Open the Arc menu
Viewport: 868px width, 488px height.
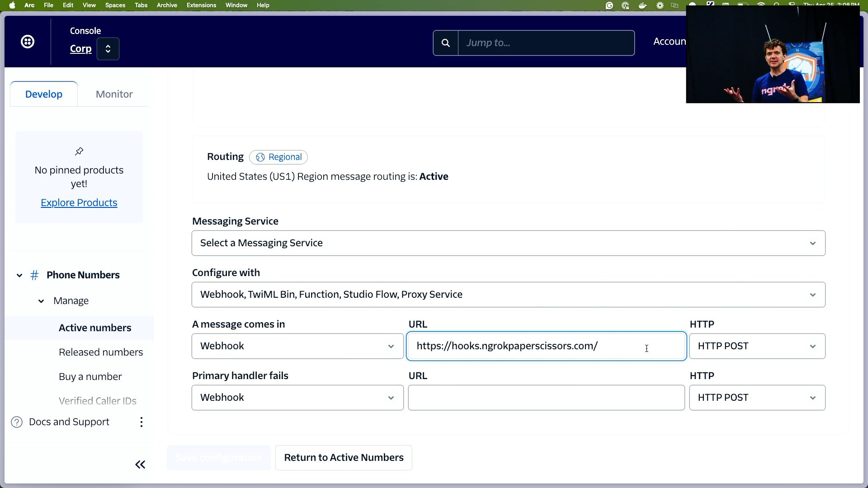(29, 5)
